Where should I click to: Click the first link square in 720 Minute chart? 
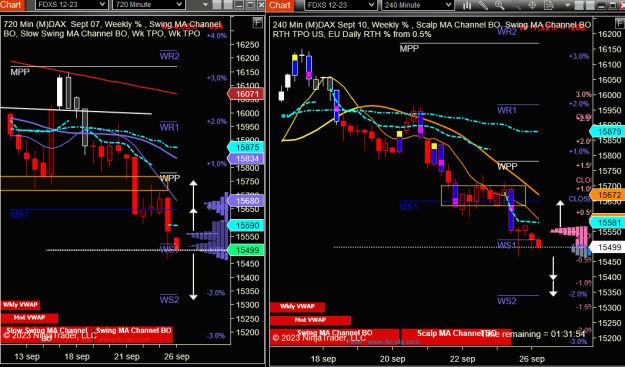point(217,5)
